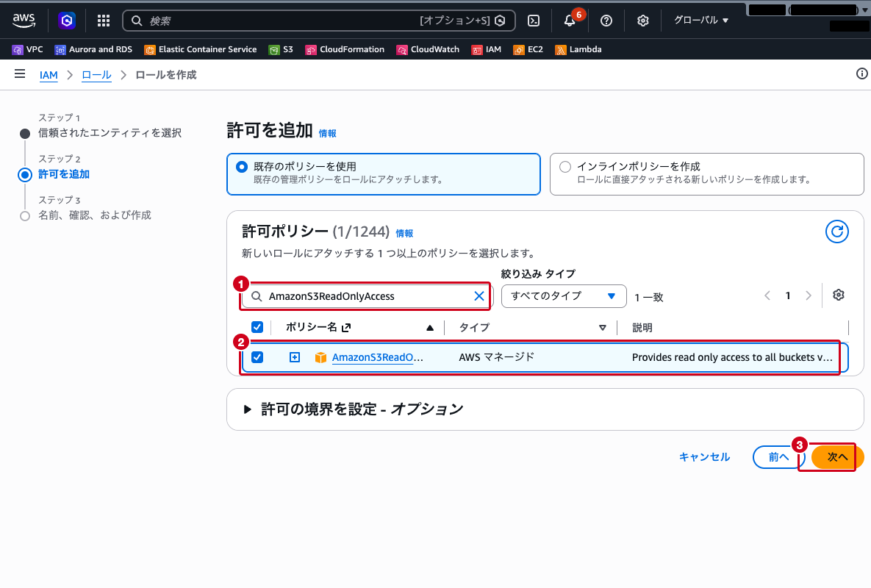
Task: Open console settings gear in top bar
Action: pos(642,21)
